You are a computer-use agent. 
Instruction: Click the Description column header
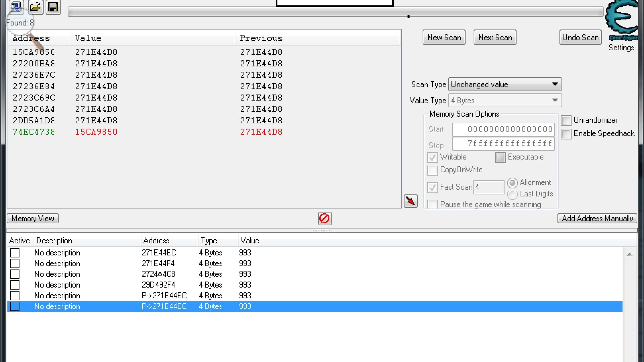[x=54, y=241]
